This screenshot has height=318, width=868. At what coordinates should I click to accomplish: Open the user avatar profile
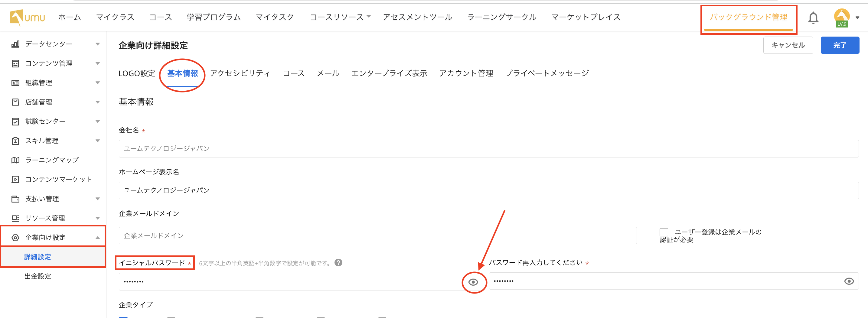coord(841,18)
